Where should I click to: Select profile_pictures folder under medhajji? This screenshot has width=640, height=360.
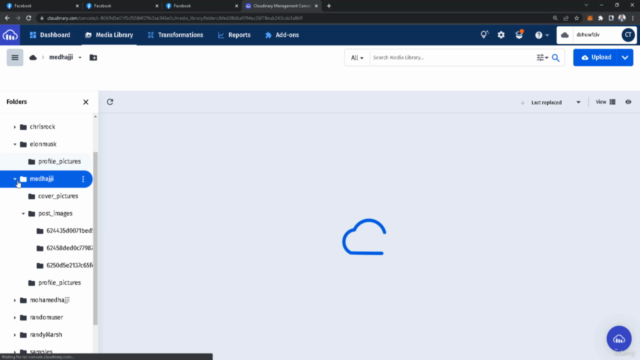(60, 282)
